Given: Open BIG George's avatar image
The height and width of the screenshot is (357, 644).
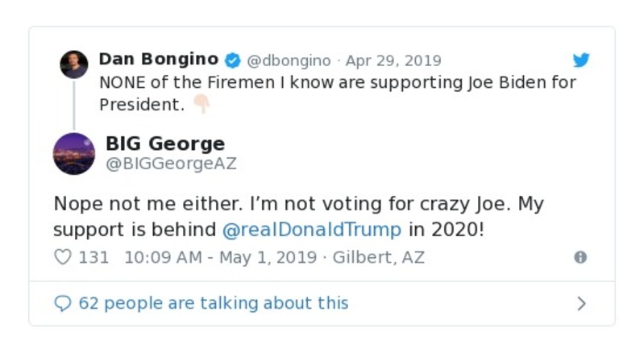Looking at the screenshot, I should pyautogui.click(x=74, y=154).
